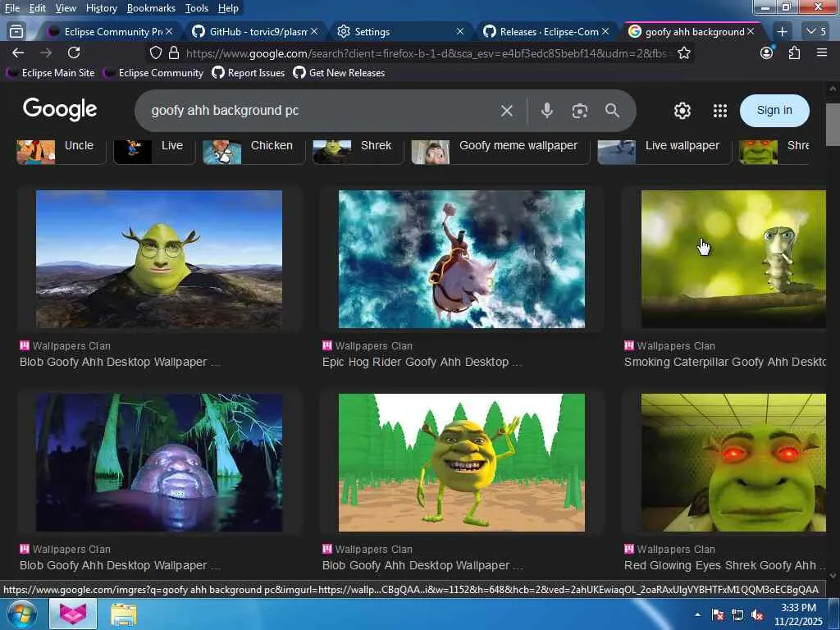
Task: Open Hog Rider in clouds thumbnail
Action: click(x=462, y=259)
